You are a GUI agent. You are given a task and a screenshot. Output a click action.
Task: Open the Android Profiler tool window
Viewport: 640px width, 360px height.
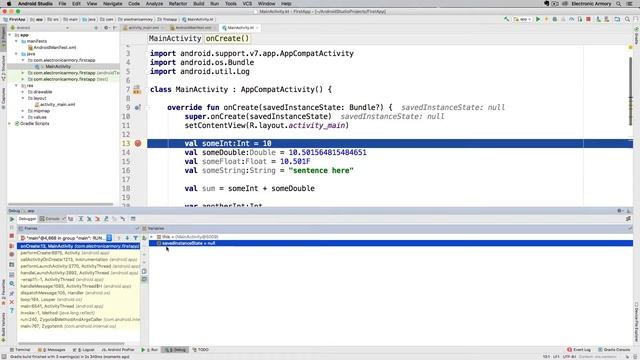click(x=118, y=350)
